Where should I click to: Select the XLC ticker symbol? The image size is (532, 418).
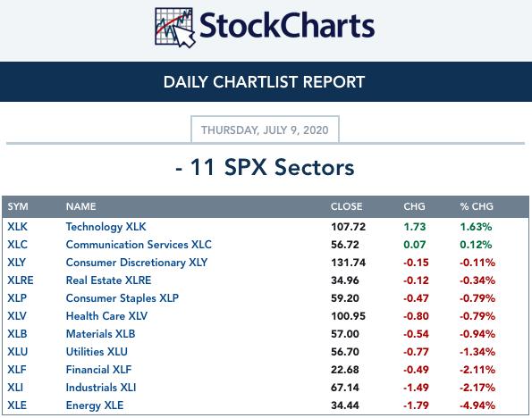click(x=17, y=245)
